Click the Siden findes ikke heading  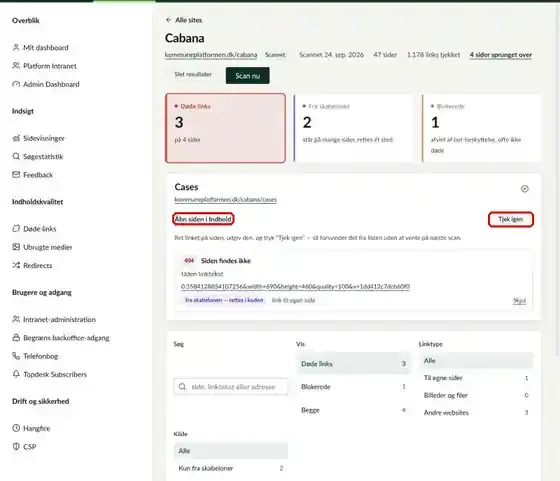pyautogui.click(x=226, y=261)
